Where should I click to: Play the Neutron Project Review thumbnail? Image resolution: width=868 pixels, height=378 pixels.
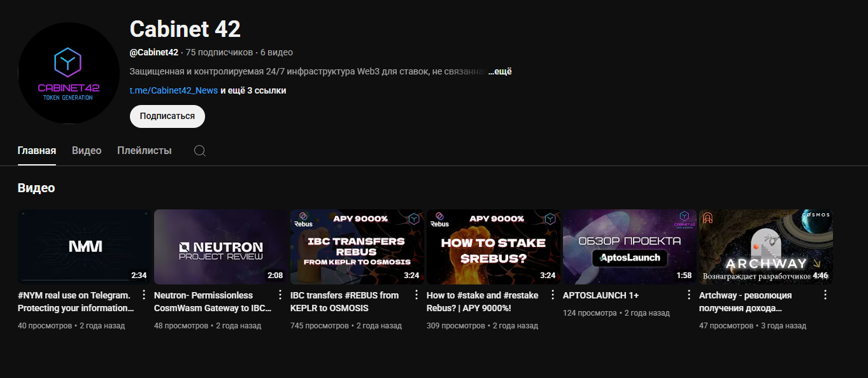(x=221, y=247)
